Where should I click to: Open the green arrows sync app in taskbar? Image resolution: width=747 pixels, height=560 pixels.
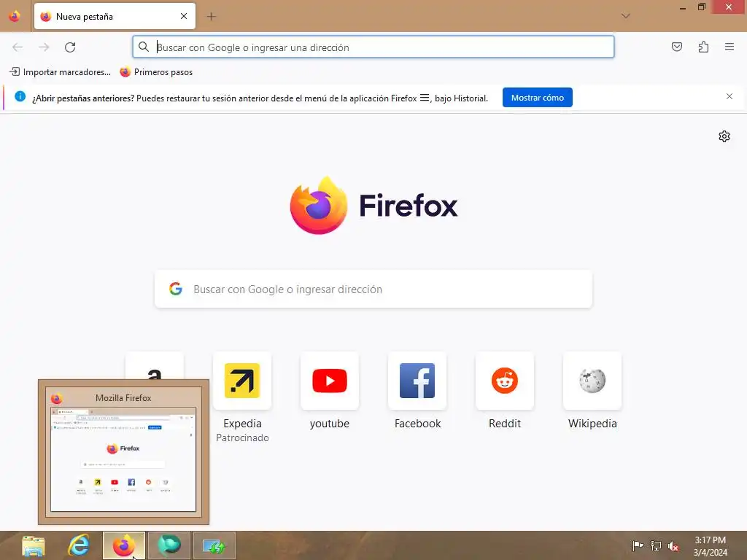(x=214, y=545)
